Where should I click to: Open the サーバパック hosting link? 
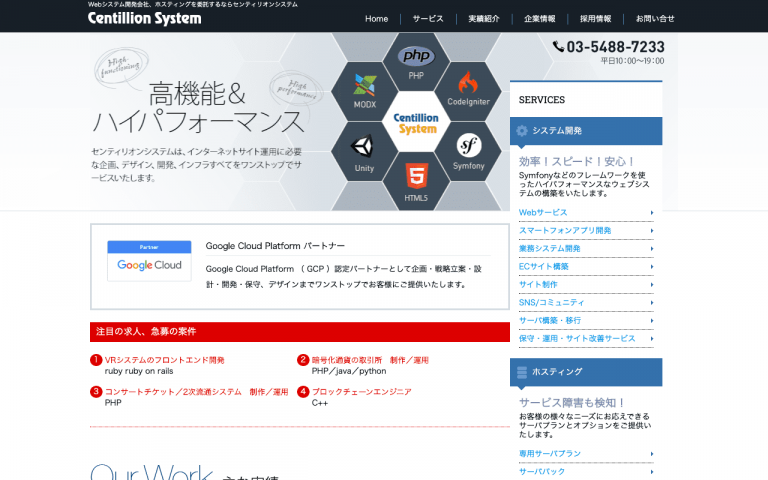(542, 471)
